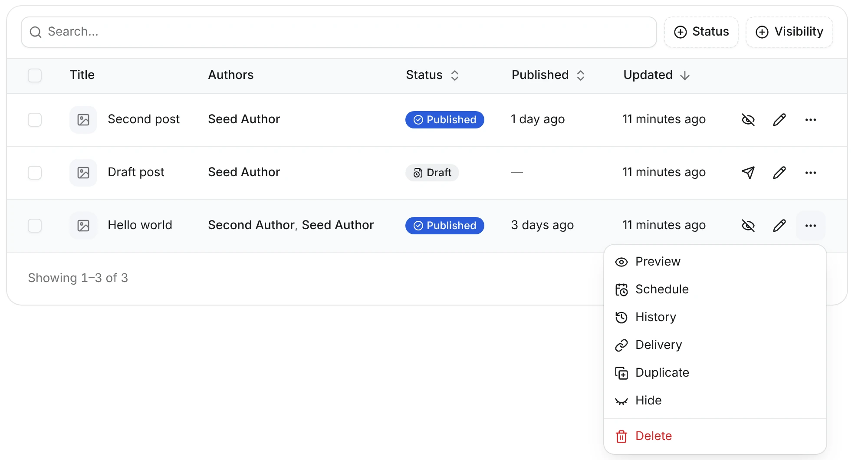The height and width of the screenshot is (460, 868).
Task: Click the Authors column header
Action: point(231,75)
